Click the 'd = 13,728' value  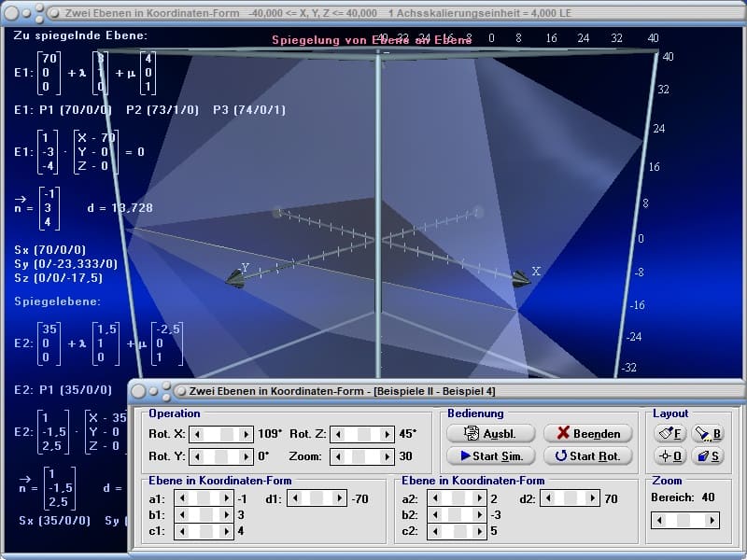[120, 208]
